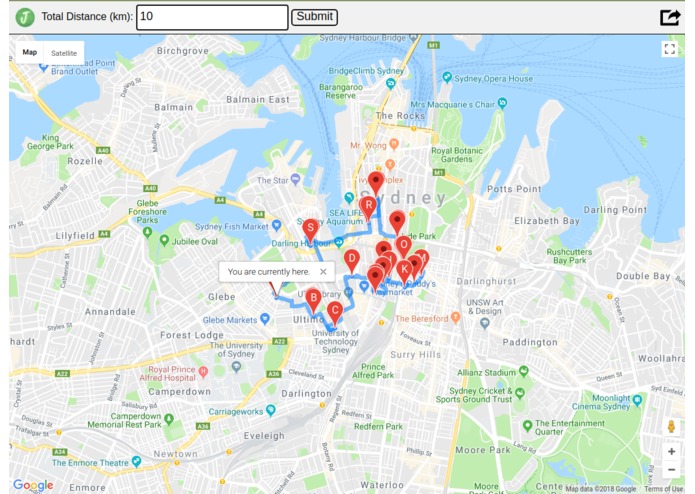The image size is (695, 494).
Task: Click The University of Sydney pin
Action: point(236,367)
